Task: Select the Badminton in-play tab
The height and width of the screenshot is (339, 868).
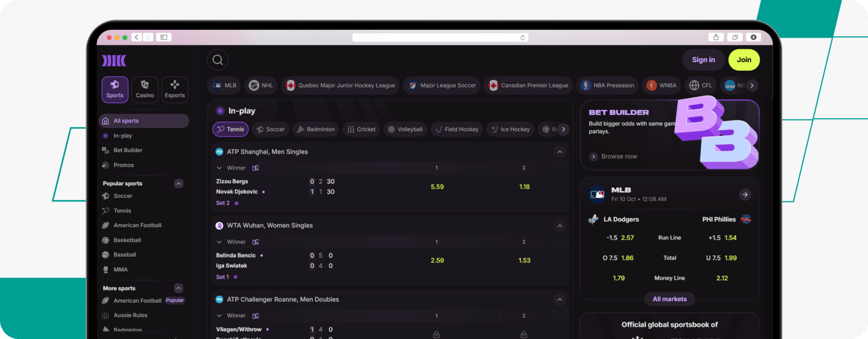Action: (x=316, y=129)
